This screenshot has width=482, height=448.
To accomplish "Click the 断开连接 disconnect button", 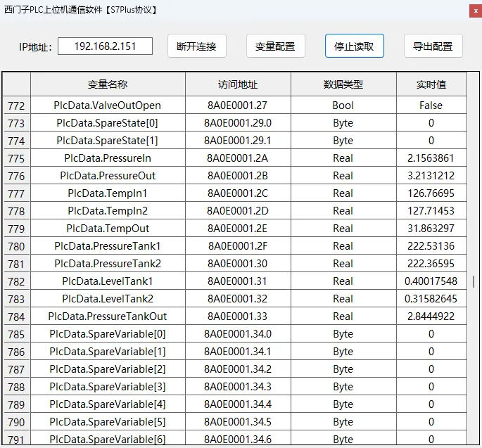I will point(197,46).
